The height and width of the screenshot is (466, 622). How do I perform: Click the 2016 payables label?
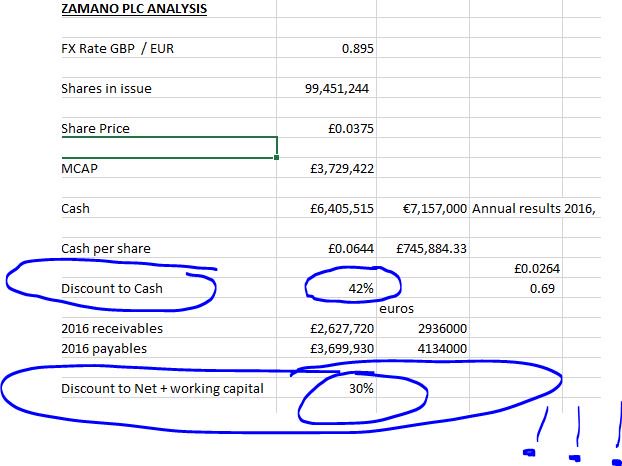click(104, 348)
